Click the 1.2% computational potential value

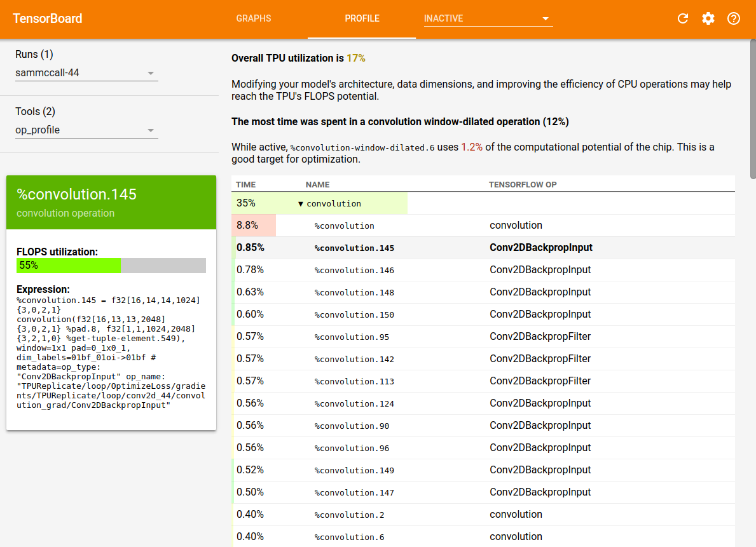(472, 147)
